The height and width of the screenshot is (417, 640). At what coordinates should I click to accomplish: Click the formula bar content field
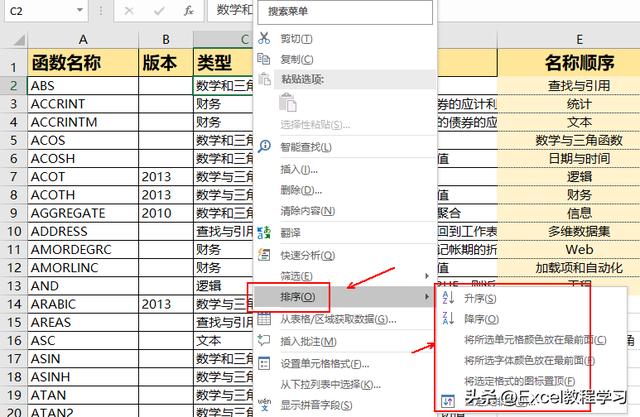231,10
